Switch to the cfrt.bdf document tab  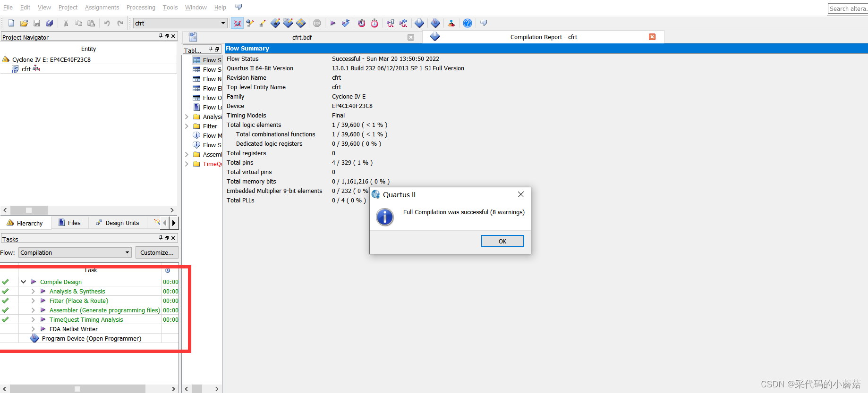point(302,37)
